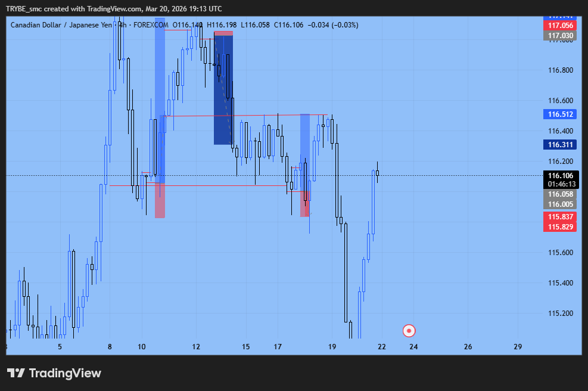Image resolution: width=588 pixels, height=391 pixels.
Task: Click the 116.200 price scale label
Action: pos(560,162)
